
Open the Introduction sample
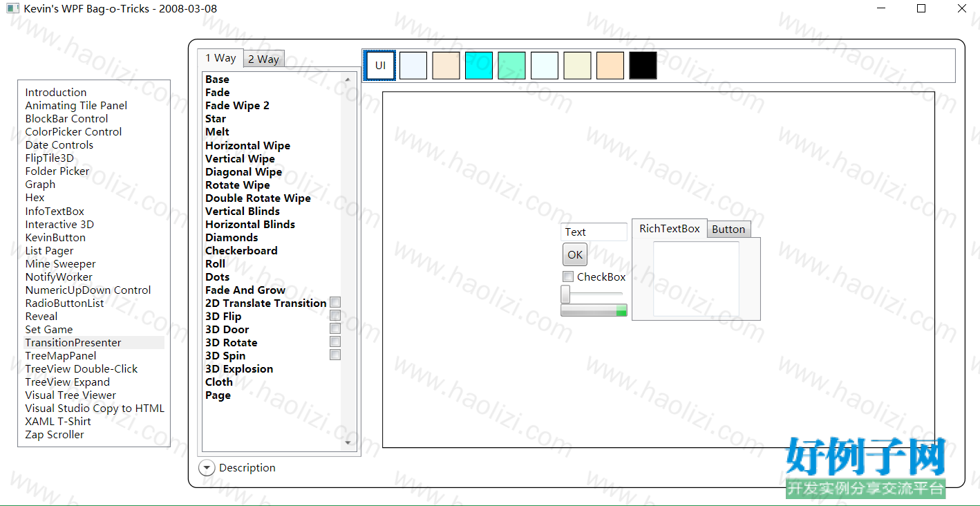pyautogui.click(x=56, y=93)
